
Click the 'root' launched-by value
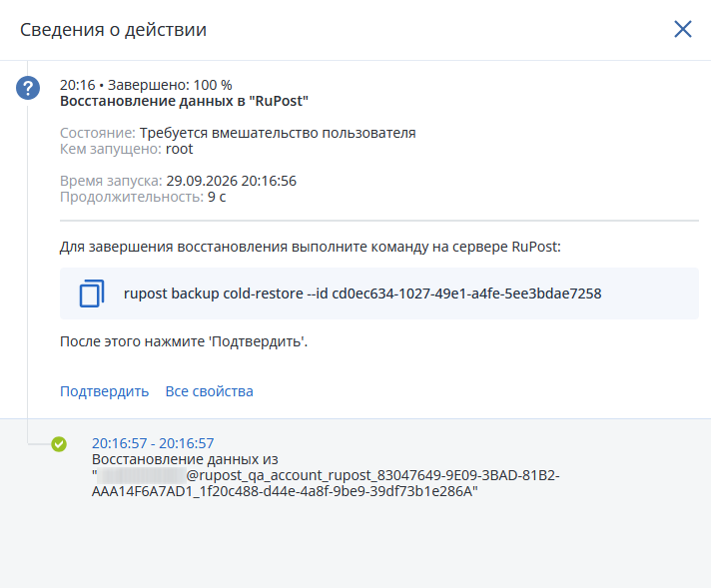click(x=179, y=149)
